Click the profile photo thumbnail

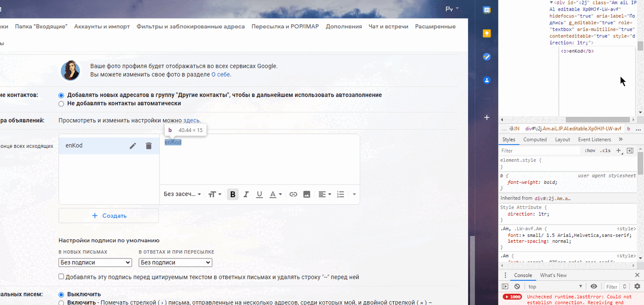(x=70, y=70)
